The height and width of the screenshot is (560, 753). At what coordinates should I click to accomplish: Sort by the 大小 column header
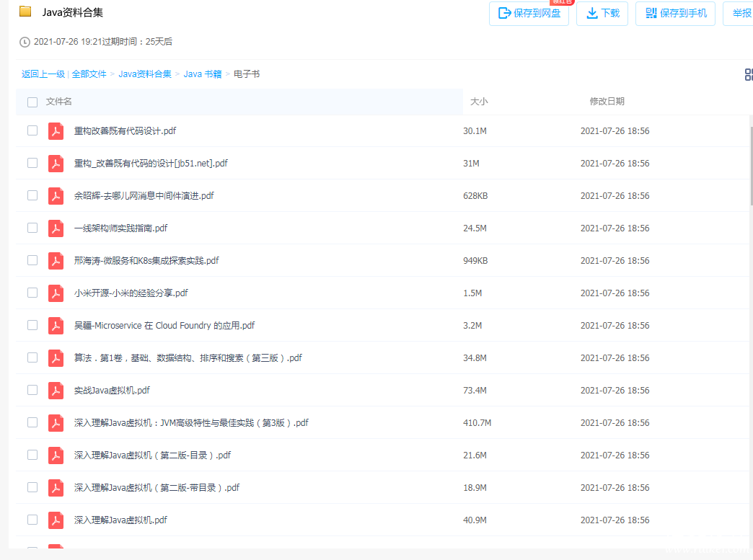pos(479,101)
